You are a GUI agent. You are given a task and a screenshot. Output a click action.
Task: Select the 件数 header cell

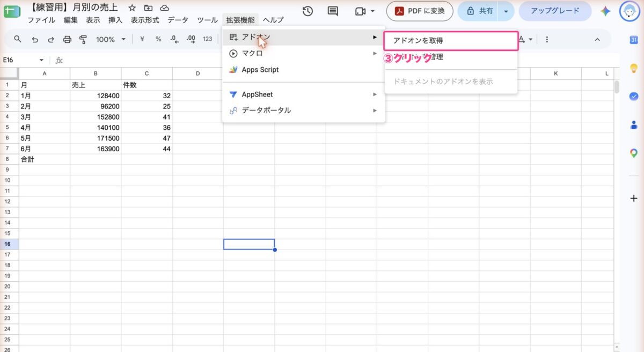click(x=147, y=85)
